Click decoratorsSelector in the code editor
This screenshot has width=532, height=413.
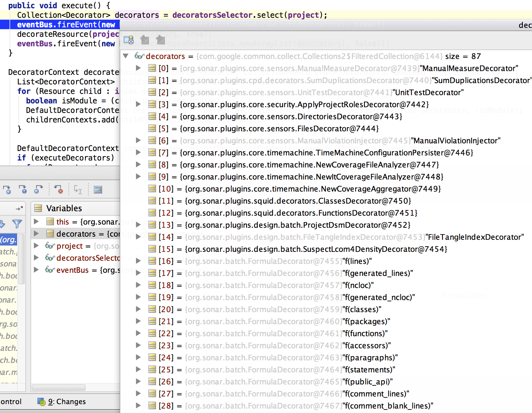pyautogui.click(x=212, y=15)
